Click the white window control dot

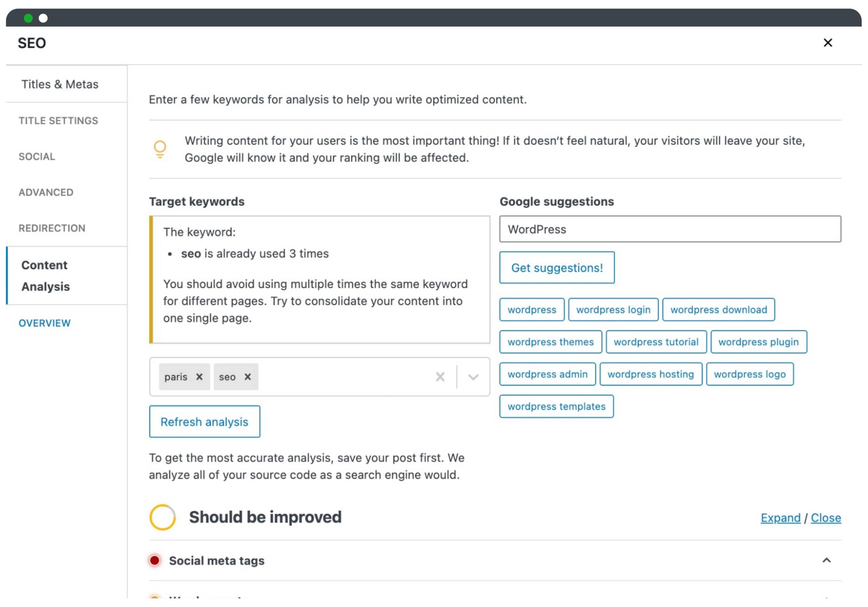tap(43, 18)
